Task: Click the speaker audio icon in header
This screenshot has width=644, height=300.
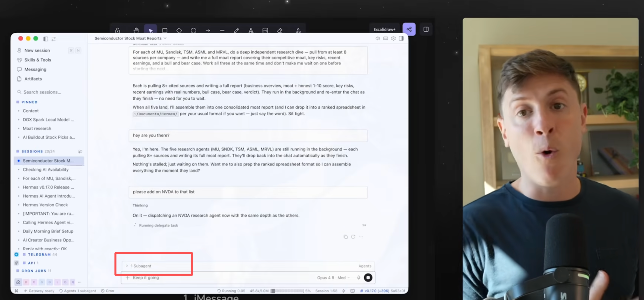Action: [378, 38]
